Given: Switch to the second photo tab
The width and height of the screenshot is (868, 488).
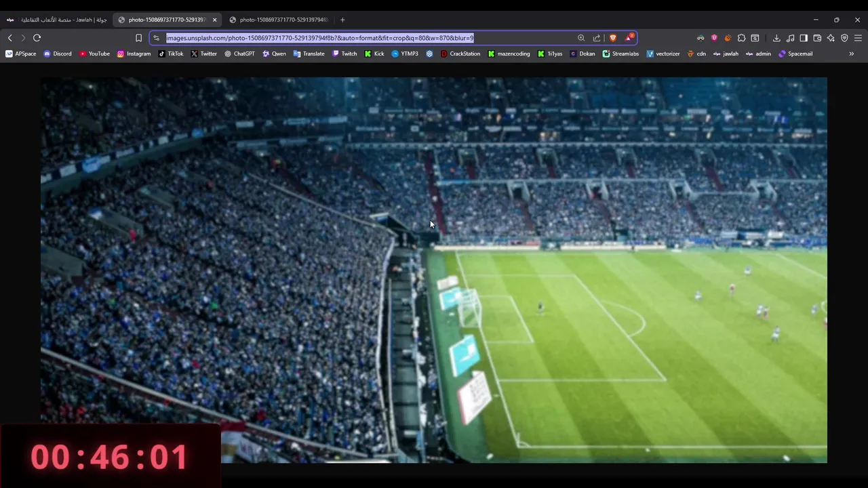Looking at the screenshot, I should tap(278, 20).
